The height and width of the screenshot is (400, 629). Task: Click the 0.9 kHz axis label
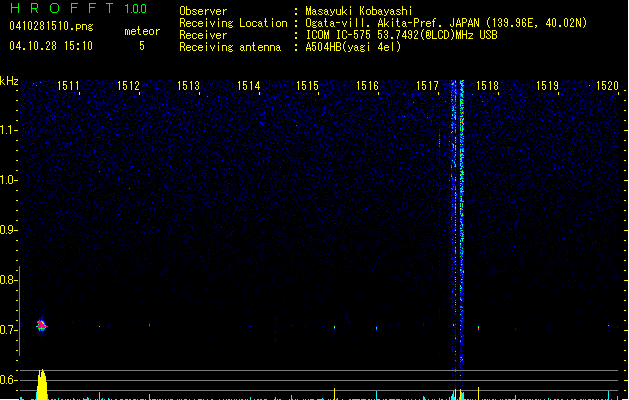tap(8, 230)
